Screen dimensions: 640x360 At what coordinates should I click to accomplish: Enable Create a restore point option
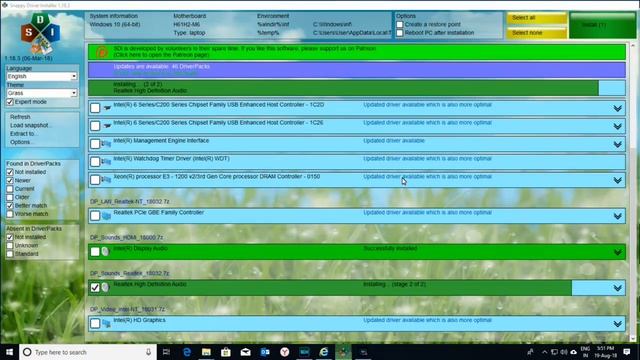click(400, 24)
